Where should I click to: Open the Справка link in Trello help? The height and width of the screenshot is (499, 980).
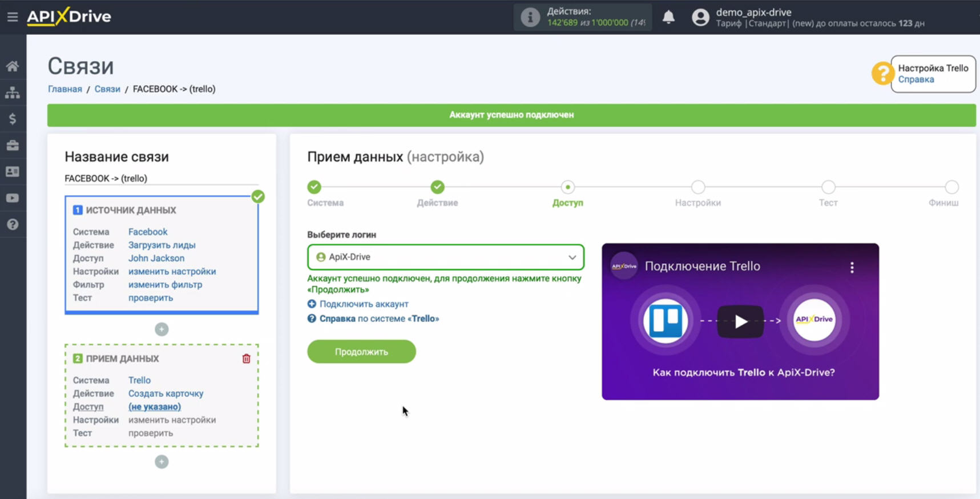click(x=916, y=79)
